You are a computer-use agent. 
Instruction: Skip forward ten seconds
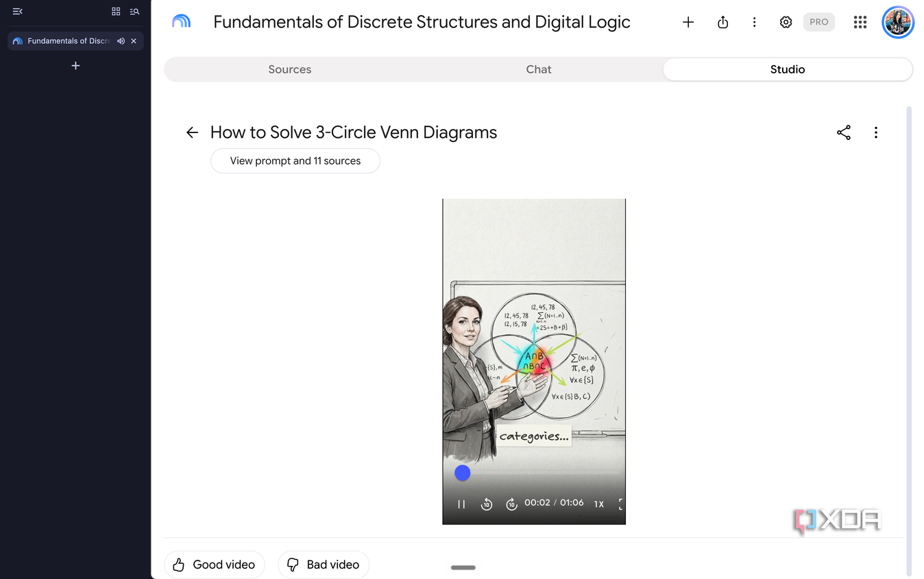click(x=511, y=504)
